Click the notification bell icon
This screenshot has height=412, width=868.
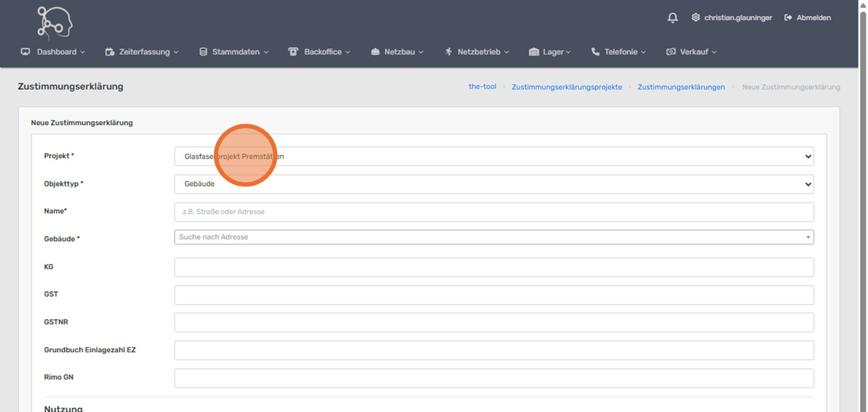(673, 18)
